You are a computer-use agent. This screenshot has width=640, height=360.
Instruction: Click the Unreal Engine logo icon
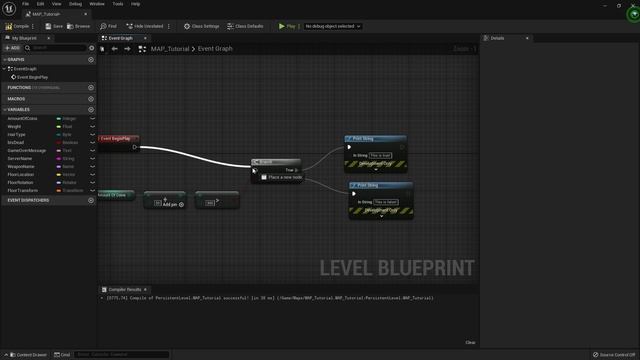tap(9, 9)
